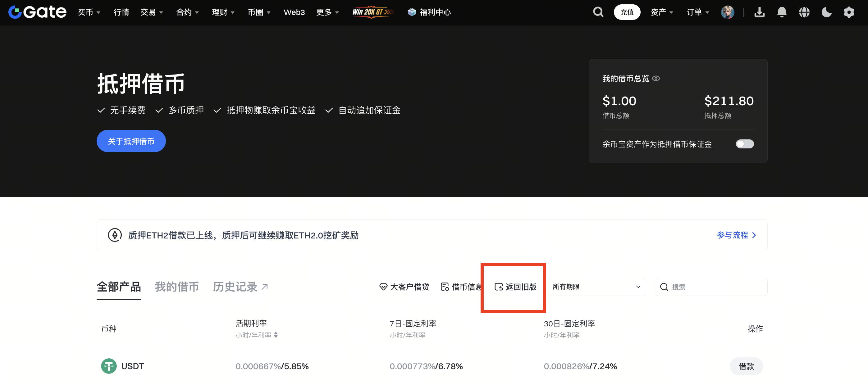This screenshot has width=868, height=385.
Task: Switch to the 我的借币 tab
Action: 176,287
